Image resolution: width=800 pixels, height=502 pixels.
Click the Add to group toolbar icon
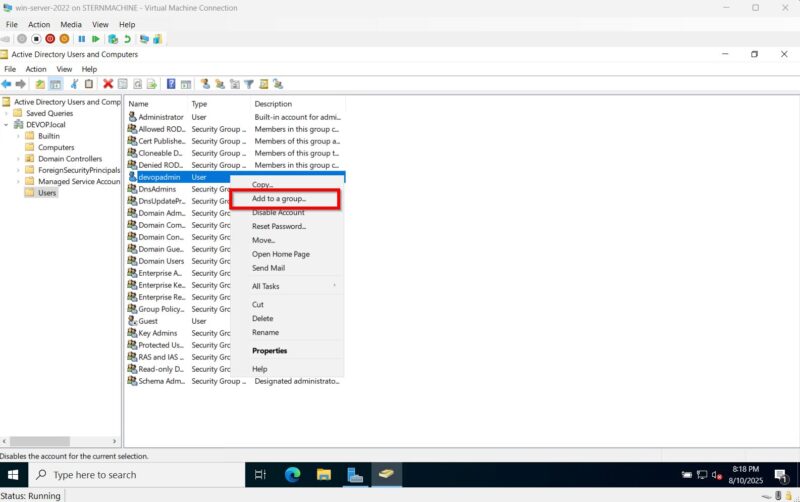[278, 84]
